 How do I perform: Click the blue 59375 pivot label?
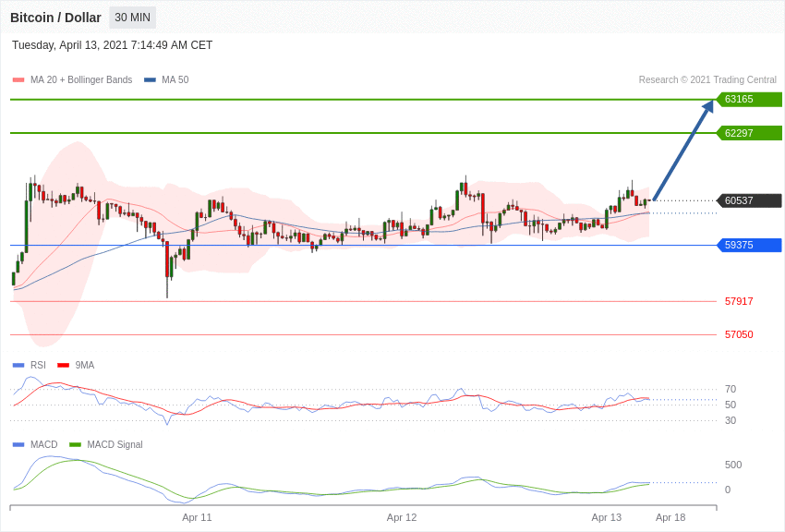[x=750, y=246]
